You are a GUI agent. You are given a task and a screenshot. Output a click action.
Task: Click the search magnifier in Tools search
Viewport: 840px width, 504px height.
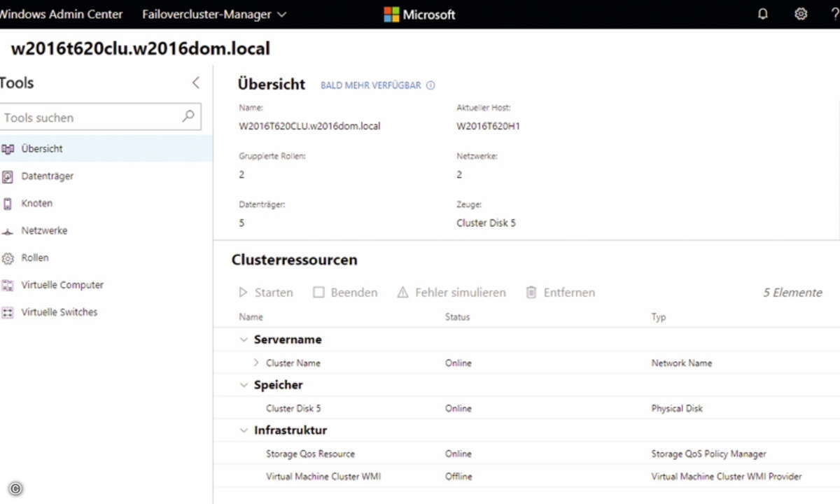pyautogui.click(x=188, y=117)
